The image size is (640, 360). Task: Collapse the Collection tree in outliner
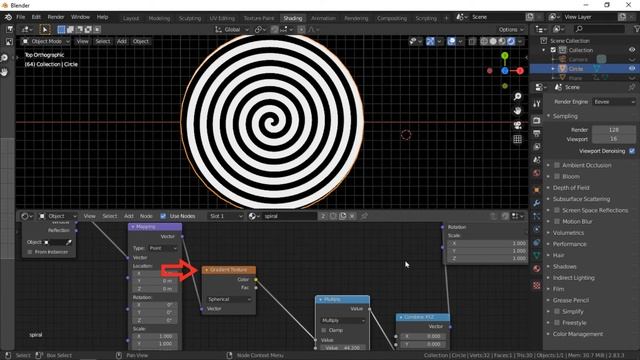tap(544, 50)
